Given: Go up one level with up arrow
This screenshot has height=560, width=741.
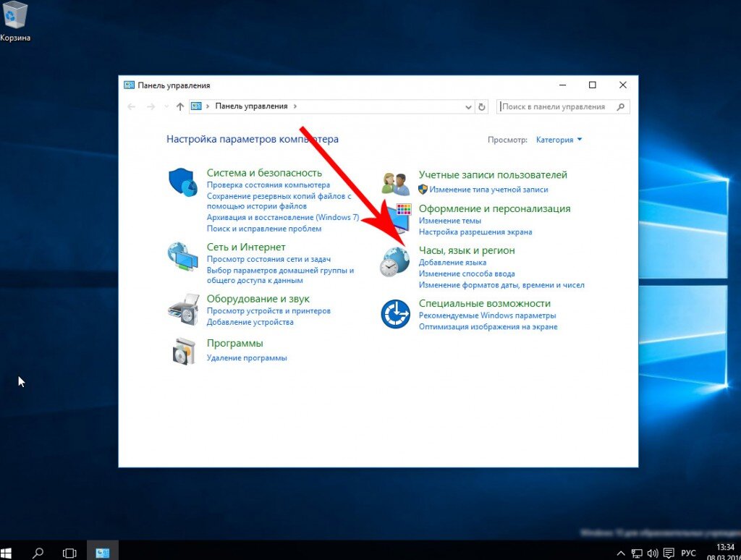Looking at the screenshot, I should [x=180, y=107].
